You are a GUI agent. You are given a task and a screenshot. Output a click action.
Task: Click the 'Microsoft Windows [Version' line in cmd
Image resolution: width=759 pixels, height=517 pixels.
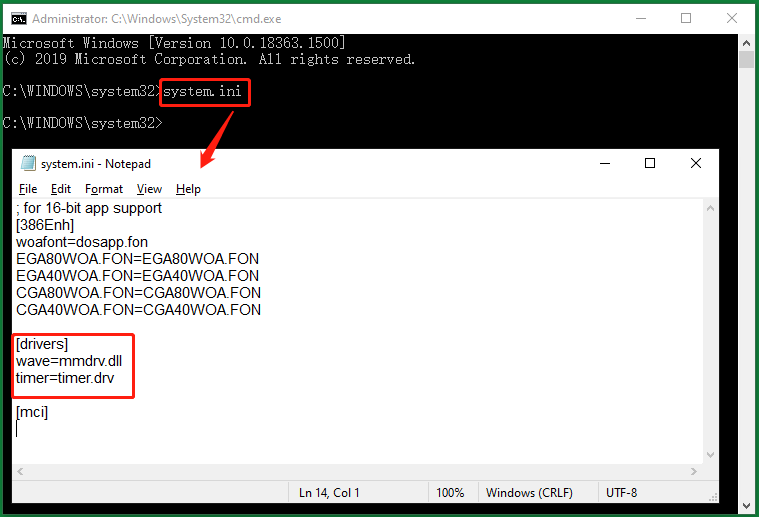click(174, 43)
